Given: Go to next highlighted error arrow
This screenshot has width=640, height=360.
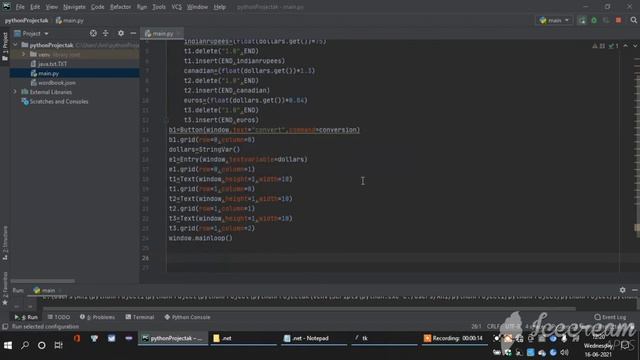Looking at the screenshot, I should pos(635,46).
